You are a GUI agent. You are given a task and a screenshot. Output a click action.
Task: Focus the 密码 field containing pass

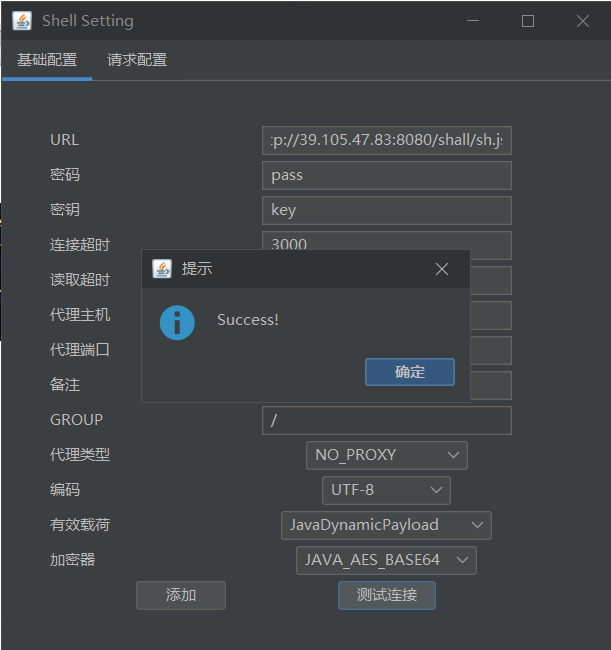click(387, 175)
